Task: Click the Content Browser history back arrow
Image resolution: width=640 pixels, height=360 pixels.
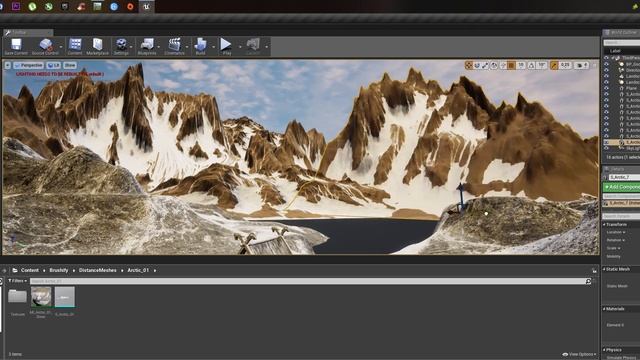Action: pyautogui.click(x=4, y=270)
